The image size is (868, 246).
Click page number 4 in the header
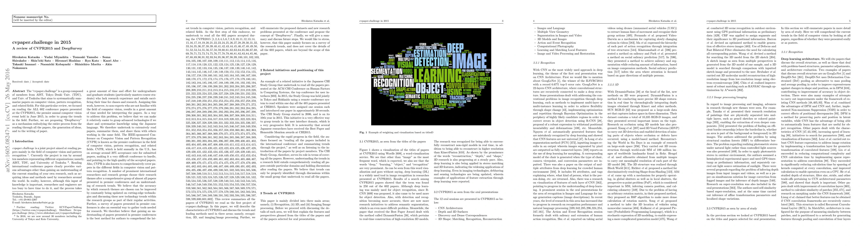(533, 21)
